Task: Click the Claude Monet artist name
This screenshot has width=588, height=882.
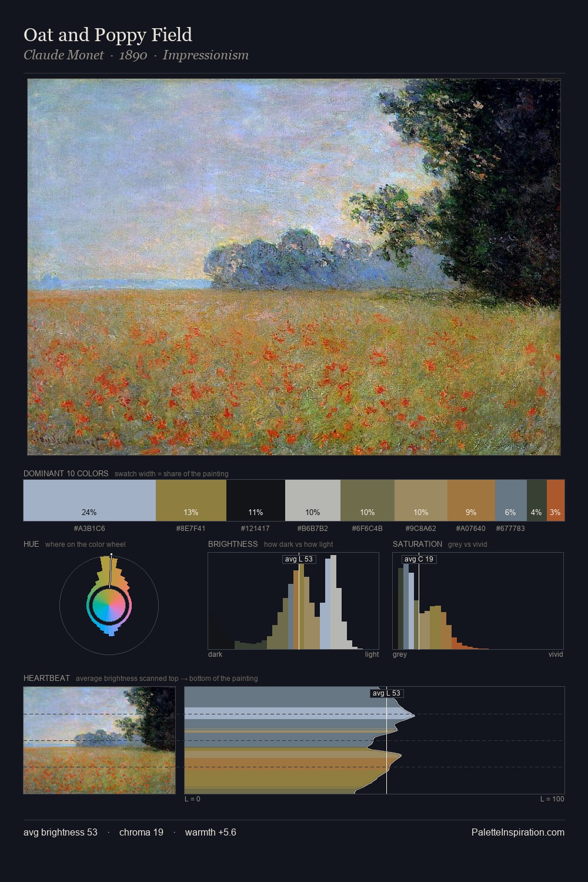Action: tap(64, 55)
